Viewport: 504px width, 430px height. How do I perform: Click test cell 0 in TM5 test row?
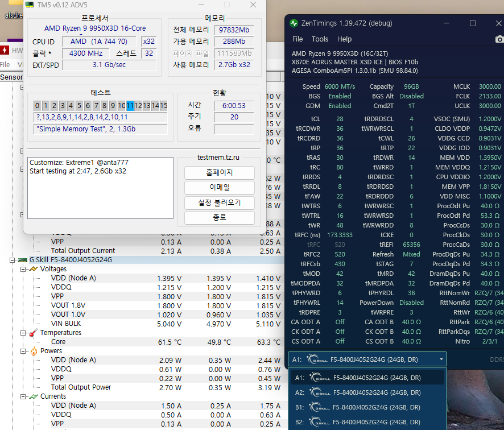[38, 105]
